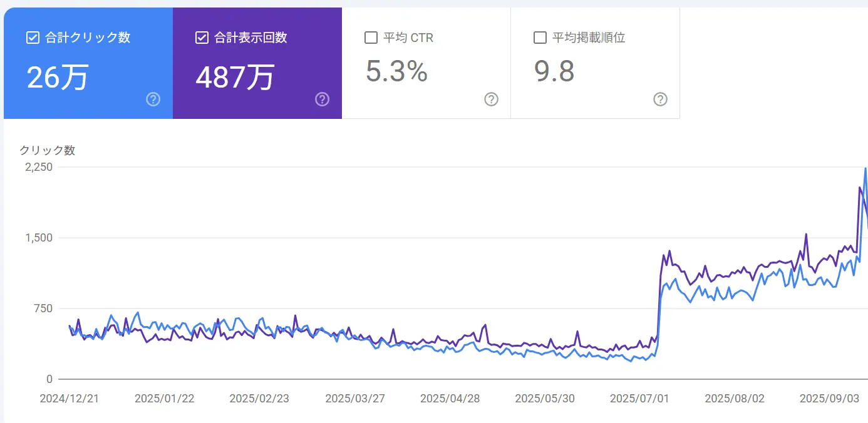This screenshot has width=868, height=423.
Task: Click the question mark inside the blue card
Action: (153, 99)
